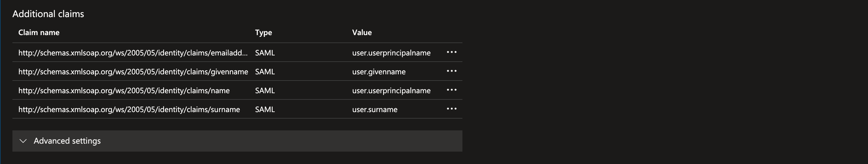Click the Value column header
Image resolution: width=868 pixels, height=164 pixels.
tap(362, 33)
